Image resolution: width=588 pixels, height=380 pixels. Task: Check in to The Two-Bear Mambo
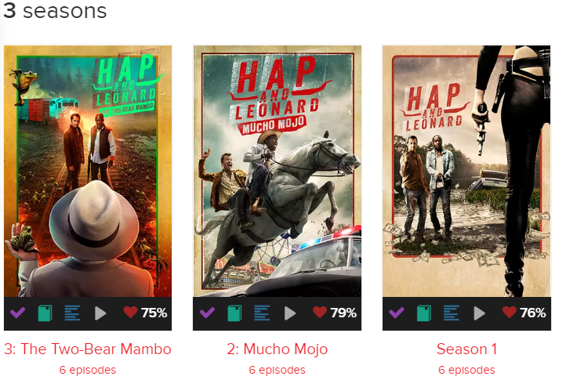(100, 313)
